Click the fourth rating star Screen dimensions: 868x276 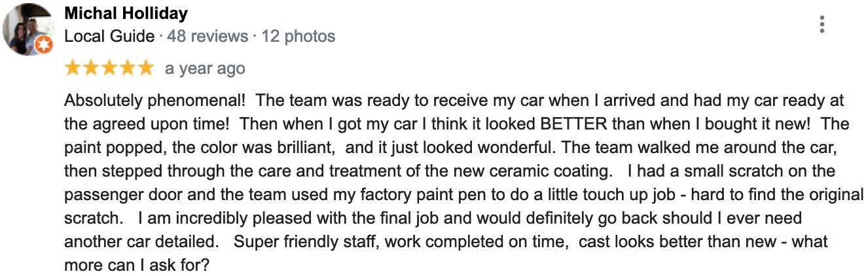[127, 68]
